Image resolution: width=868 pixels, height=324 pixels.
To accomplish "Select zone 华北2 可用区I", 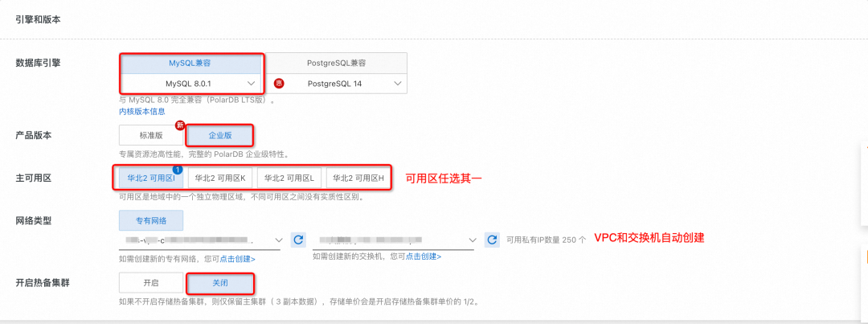I will [x=151, y=178].
